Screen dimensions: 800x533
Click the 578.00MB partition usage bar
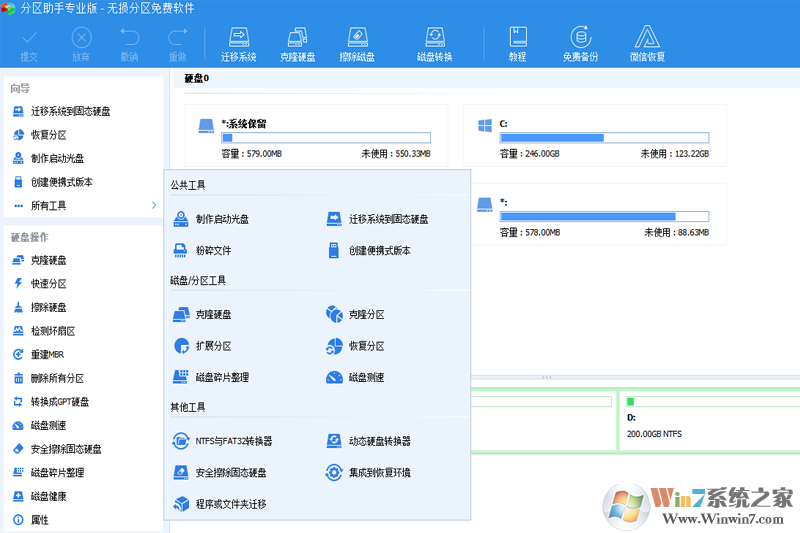(x=604, y=216)
